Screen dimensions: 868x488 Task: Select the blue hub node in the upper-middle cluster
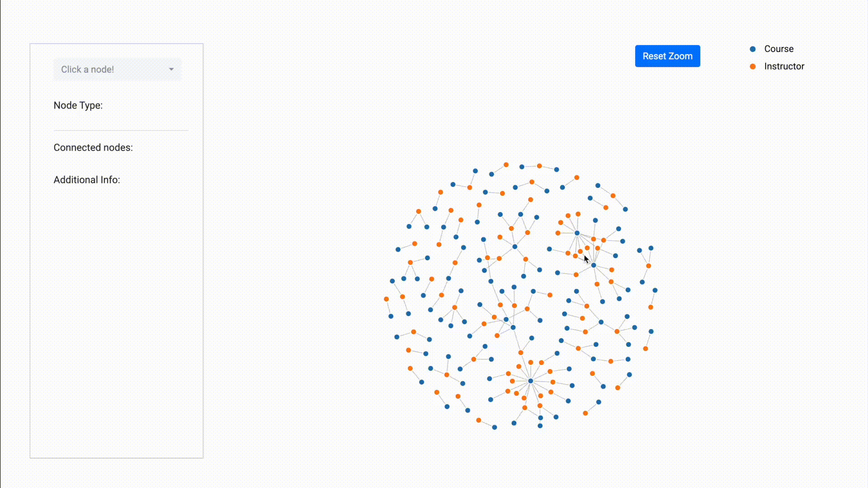point(514,247)
